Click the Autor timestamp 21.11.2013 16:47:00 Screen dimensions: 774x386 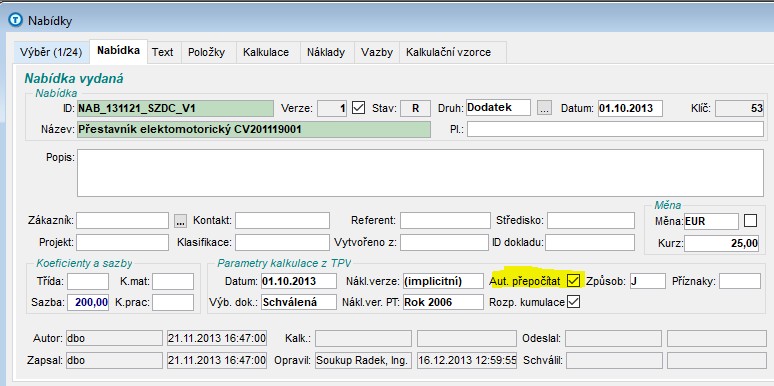[217, 338]
